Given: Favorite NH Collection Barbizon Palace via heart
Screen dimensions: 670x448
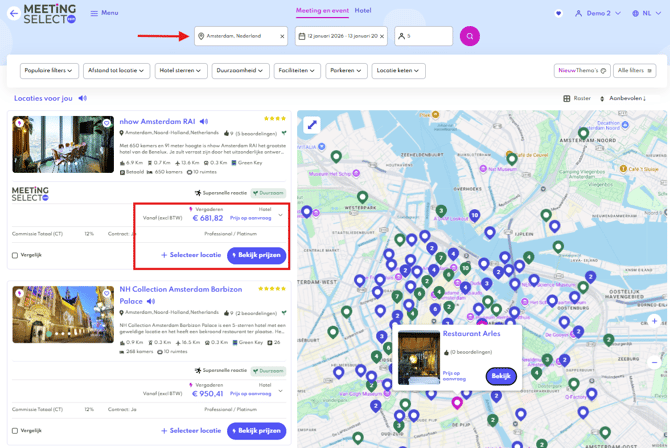Looking at the screenshot, I should pos(106,293).
